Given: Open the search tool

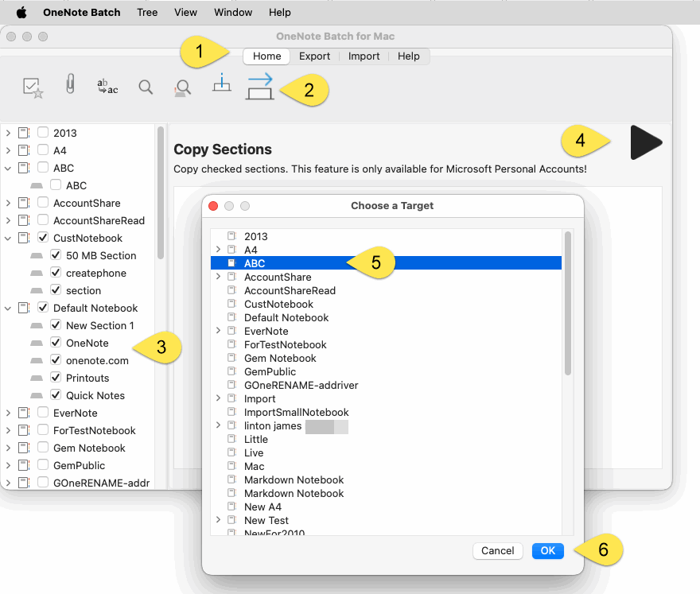Looking at the screenshot, I should pos(146,87).
